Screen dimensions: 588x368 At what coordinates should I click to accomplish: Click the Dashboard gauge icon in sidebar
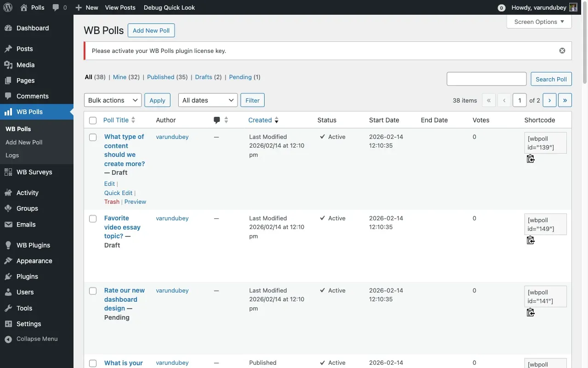[8, 28]
